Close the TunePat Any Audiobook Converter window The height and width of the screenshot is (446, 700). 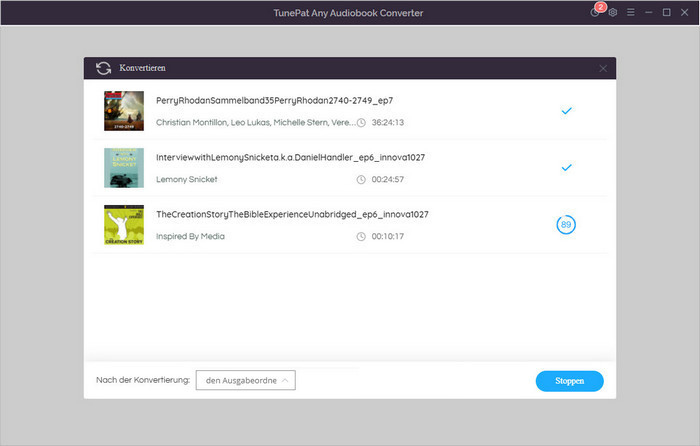684,13
